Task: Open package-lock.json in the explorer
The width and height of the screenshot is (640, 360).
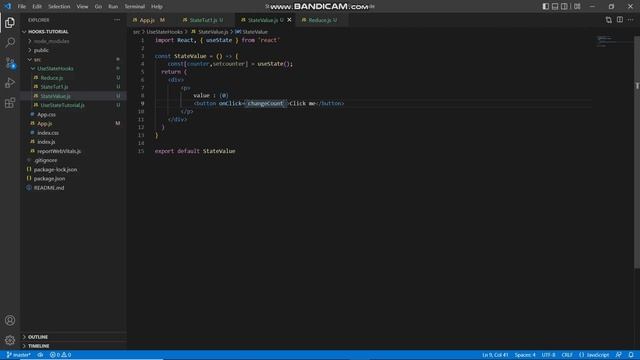Action: tap(55, 170)
